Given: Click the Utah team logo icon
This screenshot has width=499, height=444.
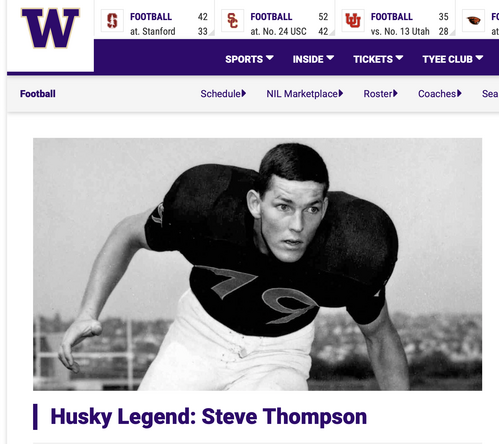Looking at the screenshot, I should 353,21.
